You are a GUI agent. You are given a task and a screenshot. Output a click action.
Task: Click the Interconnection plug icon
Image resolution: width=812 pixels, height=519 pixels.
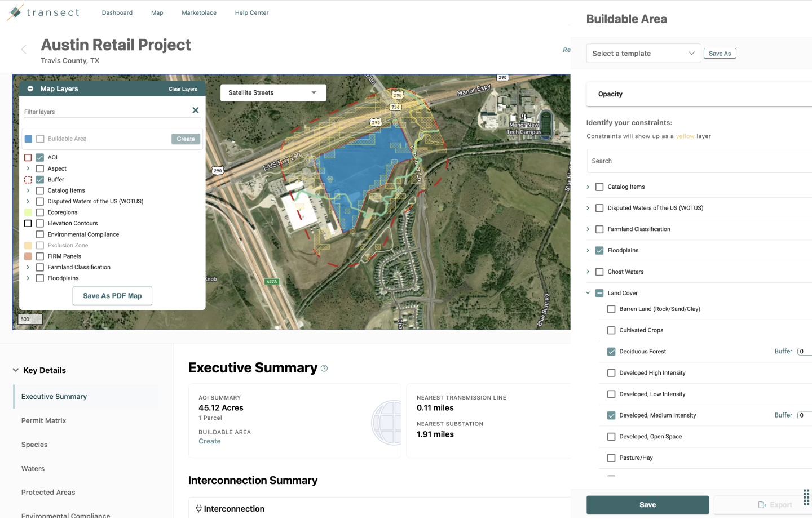(198, 508)
